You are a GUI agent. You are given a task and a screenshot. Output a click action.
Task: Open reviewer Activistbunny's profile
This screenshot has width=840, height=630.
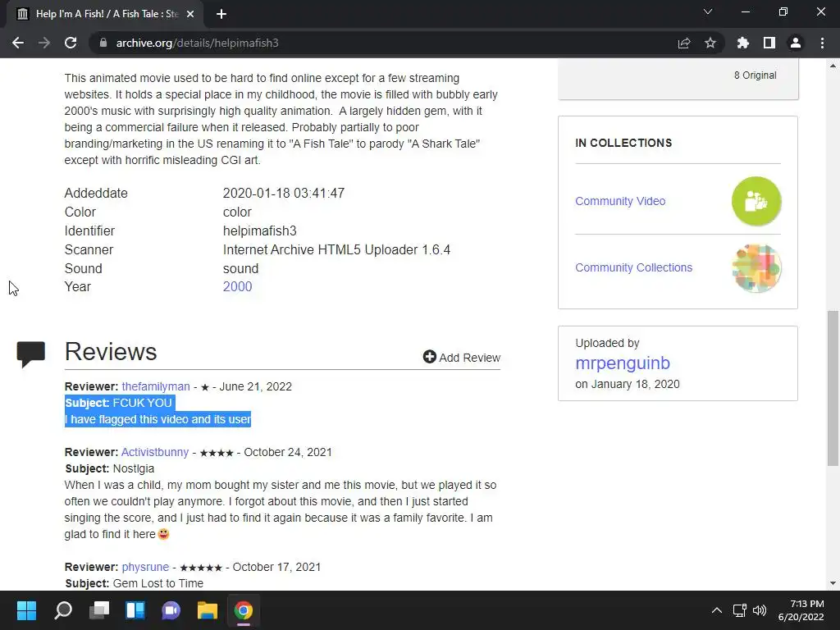[x=155, y=452]
